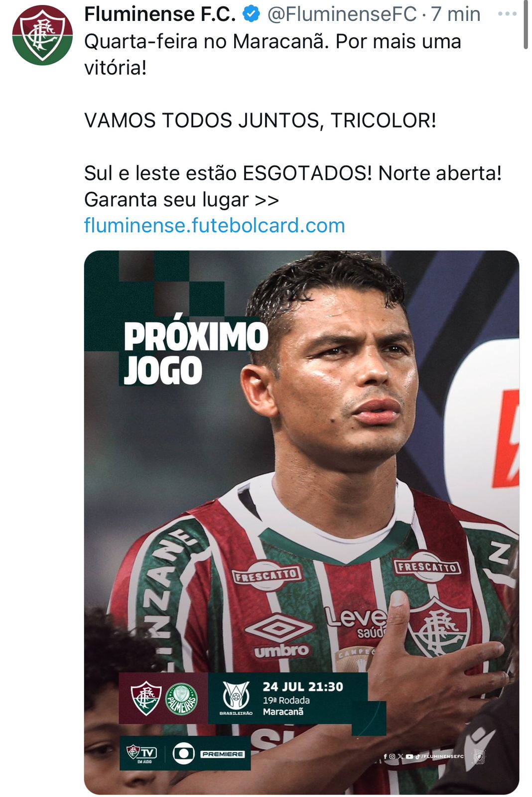The width and height of the screenshot is (532, 797).
Task: Click the Palmeiras crest in match banner
Action: (181, 699)
